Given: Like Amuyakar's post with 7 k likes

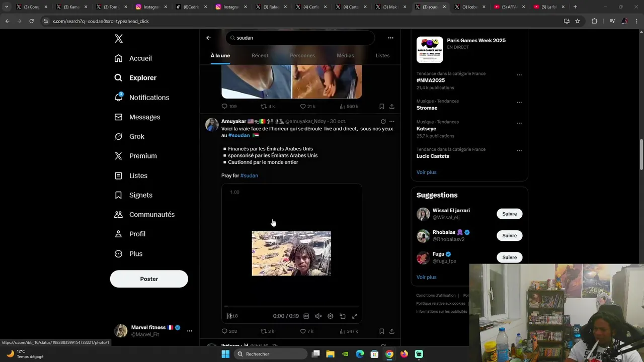Looking at the screenshot, I should click(306, 331).
